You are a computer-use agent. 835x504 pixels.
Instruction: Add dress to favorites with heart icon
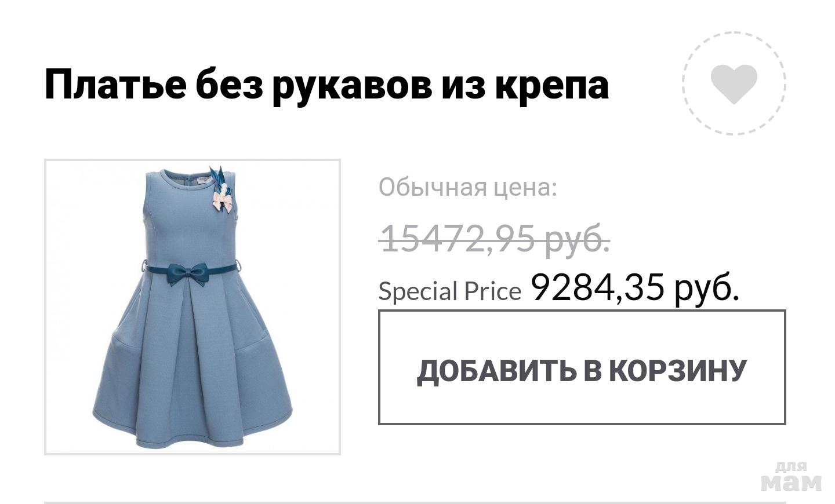click(x=734, y=84)
